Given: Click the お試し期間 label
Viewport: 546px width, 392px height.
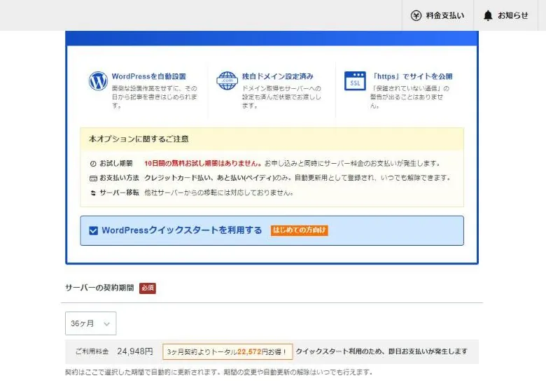Looking at the screenshot, I should pyautogui.click(x=116, y=163).
